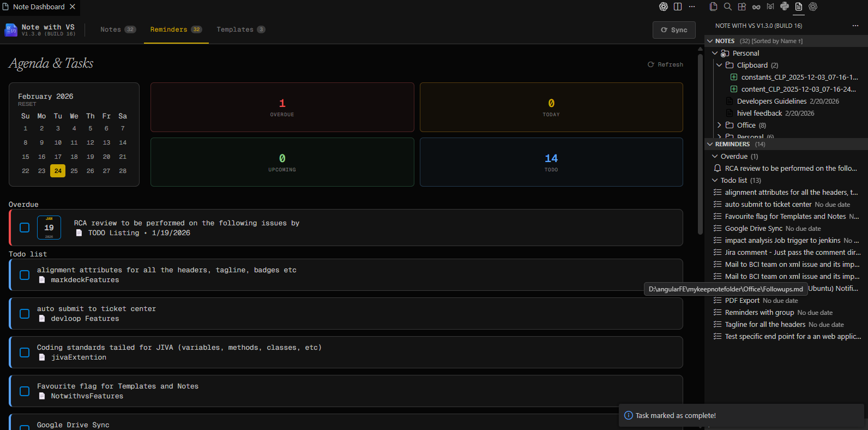Collapse the Overdue reminders group
868x430 pixels.
click(715, 156)
